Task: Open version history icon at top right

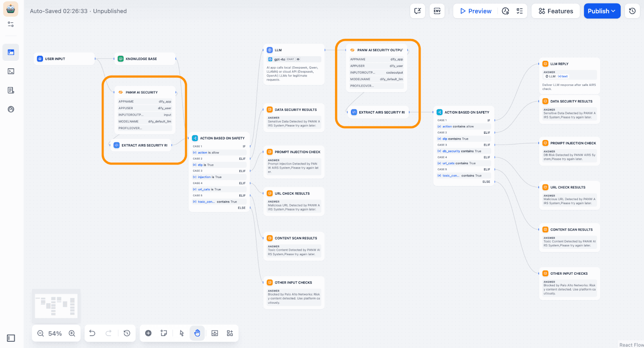Action: (632, 11)
